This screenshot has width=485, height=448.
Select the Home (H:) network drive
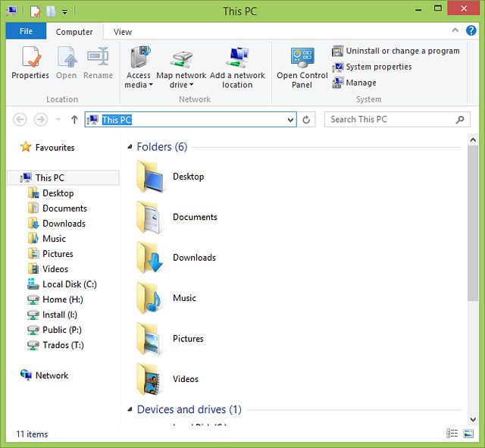55,299
